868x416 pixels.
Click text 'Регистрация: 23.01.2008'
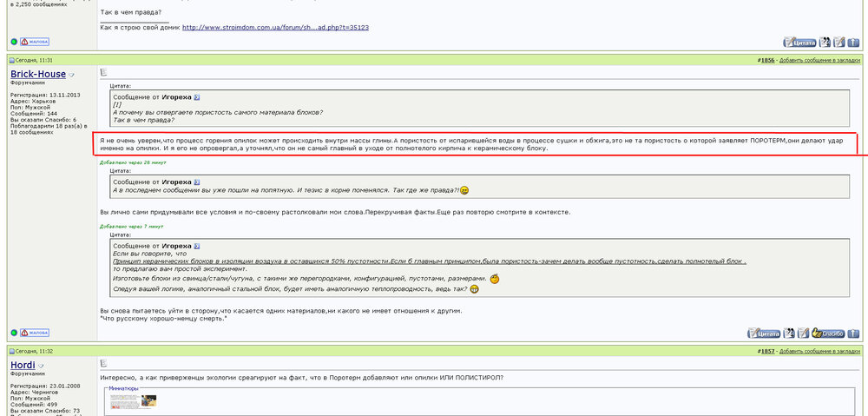pyautogui.click(x=45, y=386)
